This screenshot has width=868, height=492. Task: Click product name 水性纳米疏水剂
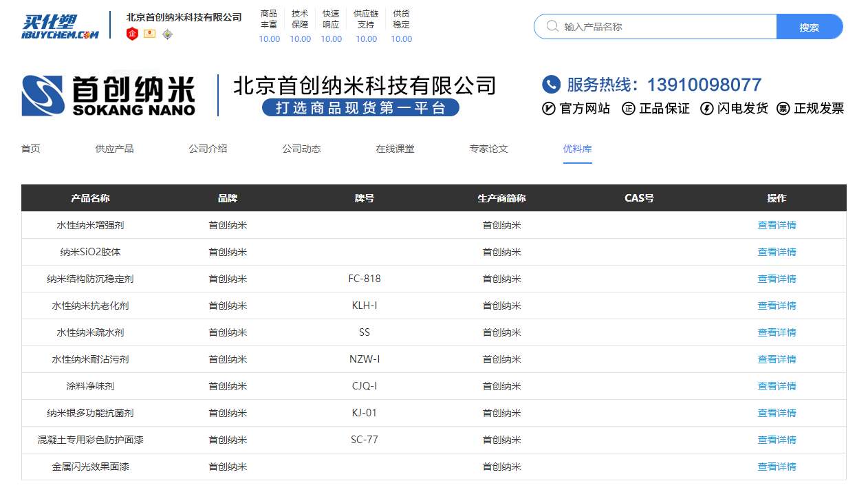point(90,332)
